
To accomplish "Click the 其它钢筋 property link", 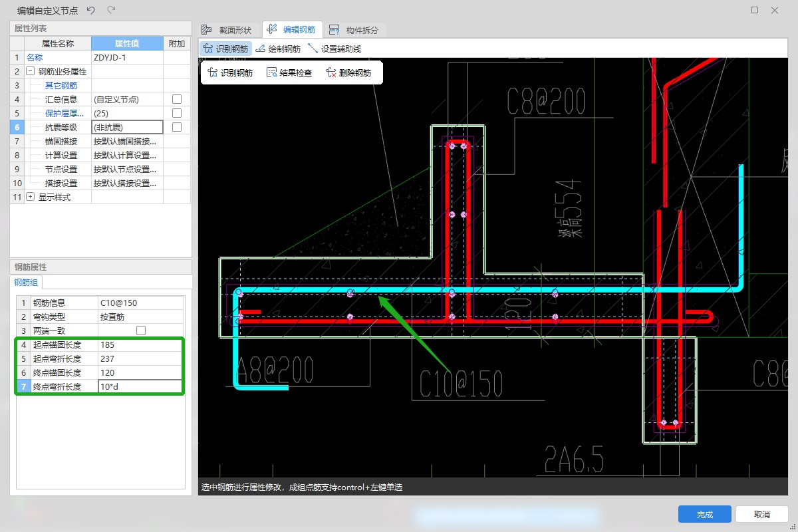I will click(61, 85).
